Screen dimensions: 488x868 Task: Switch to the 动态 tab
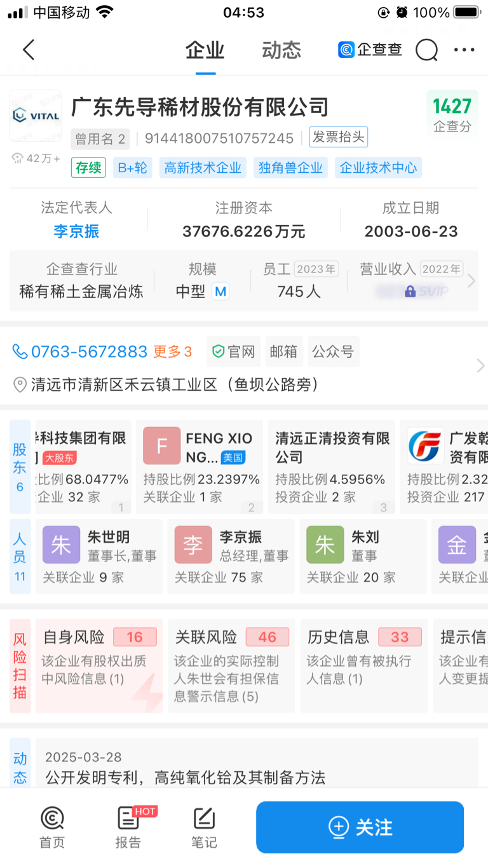tap(281, 50)
